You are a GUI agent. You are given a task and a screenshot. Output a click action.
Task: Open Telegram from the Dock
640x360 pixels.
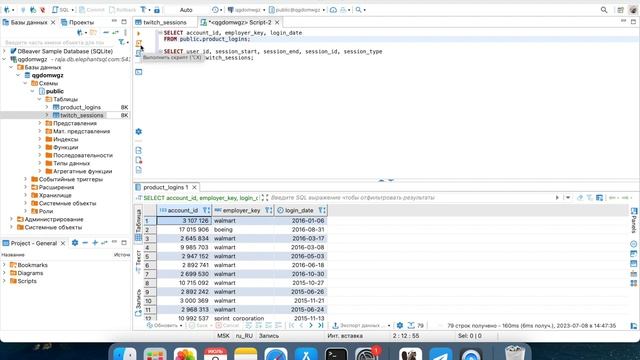coord(440,353)
